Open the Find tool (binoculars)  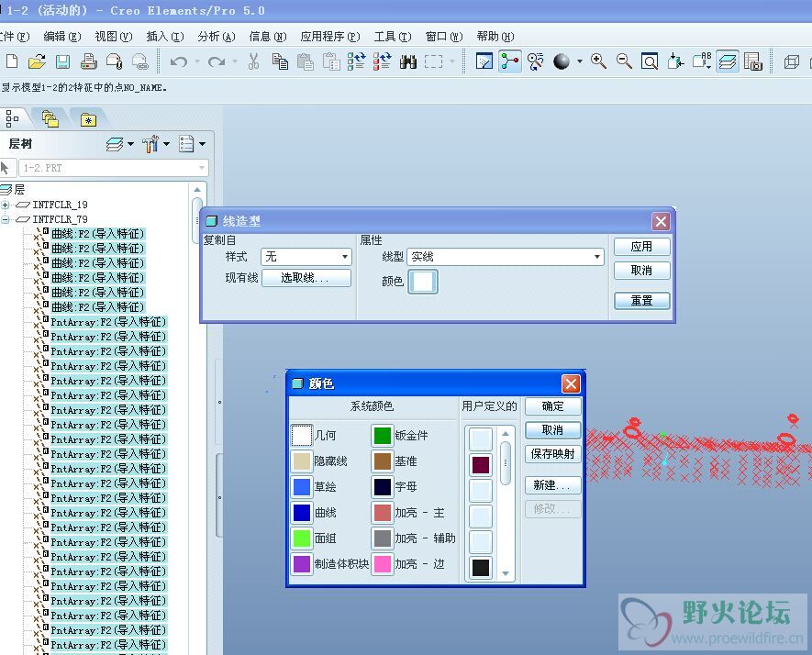(408, 62)
